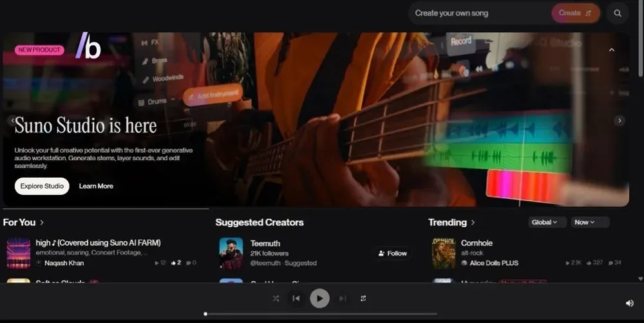Viewport: 644px width, 323px height.
Task: Open the Learn More link
Action: [x=96, y=186]
